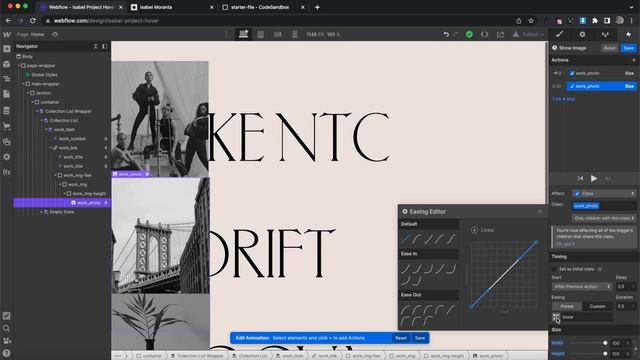This screenshot has height=360, width=640.
Task: Click the Height slider handle
Action: pos(605,353)
